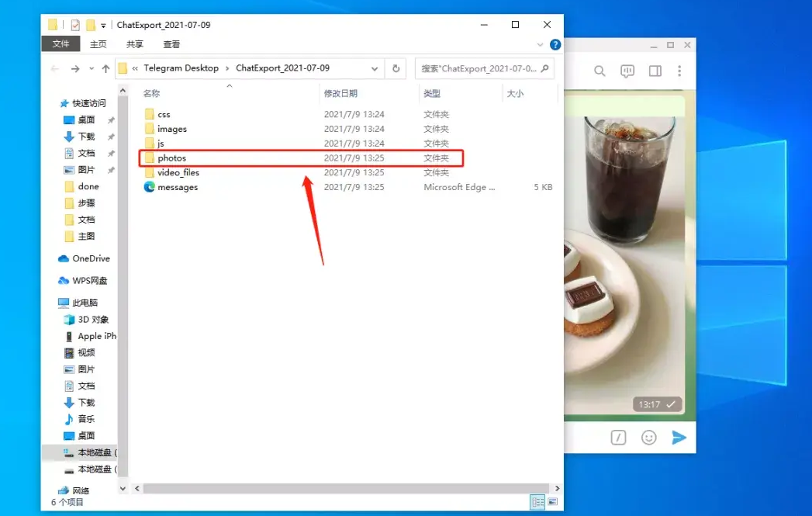The height and width of the screenshot is (516, 812).
Task: Open the Telegram three-dot more options menu
Action: pyautogui.click(x=679, y=71)
